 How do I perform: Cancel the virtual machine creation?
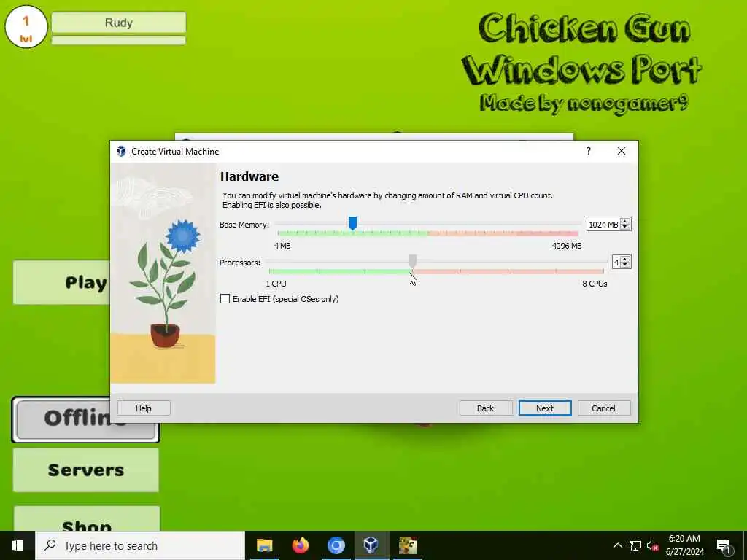pos(603,408)
